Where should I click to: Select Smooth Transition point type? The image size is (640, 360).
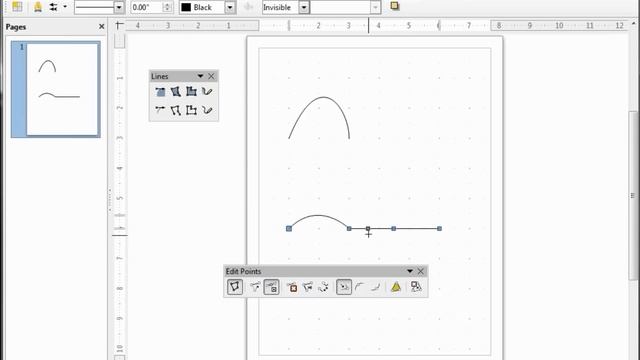click(x=360, y=287)
